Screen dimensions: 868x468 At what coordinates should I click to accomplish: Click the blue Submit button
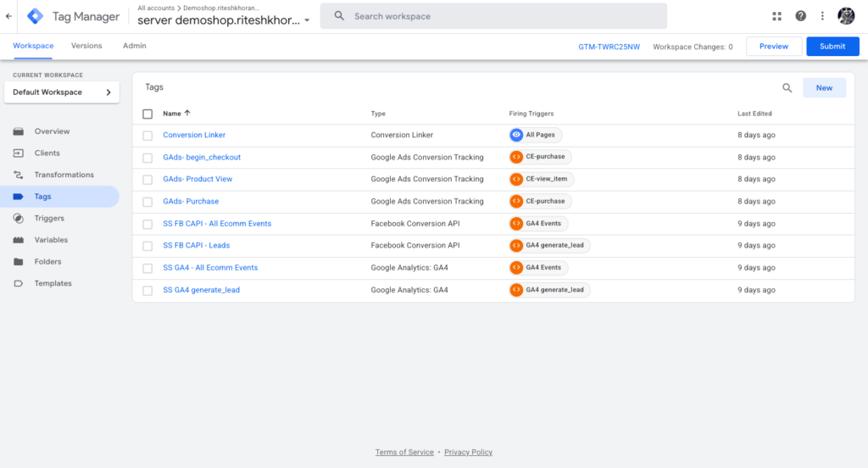point(832,47)
